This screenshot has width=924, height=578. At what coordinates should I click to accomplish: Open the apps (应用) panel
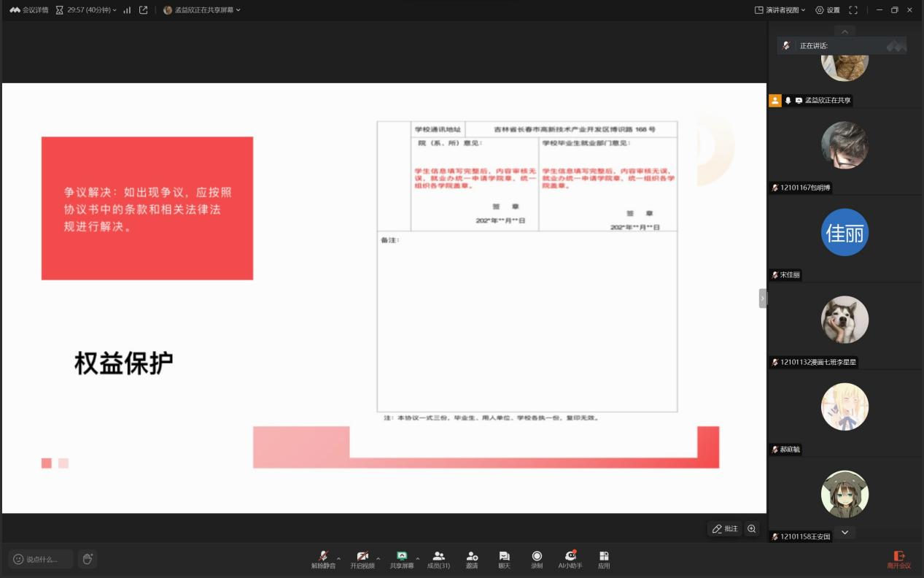pyautogui.click(x=604, y=558)
